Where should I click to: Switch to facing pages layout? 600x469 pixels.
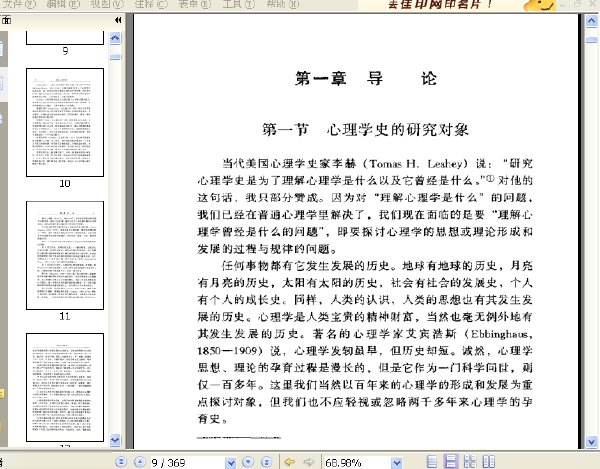(489, 461)
